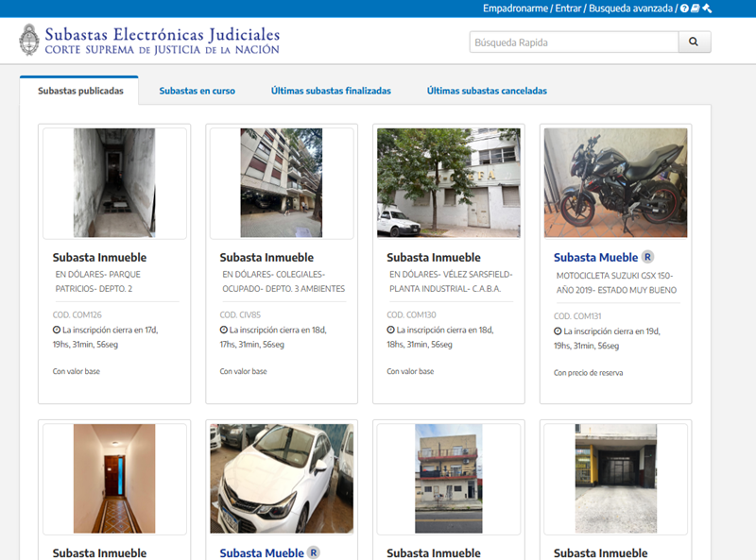756x560 pixels.
Task: Open Últimas subastas canceladas tab
Action: (487, 91)
